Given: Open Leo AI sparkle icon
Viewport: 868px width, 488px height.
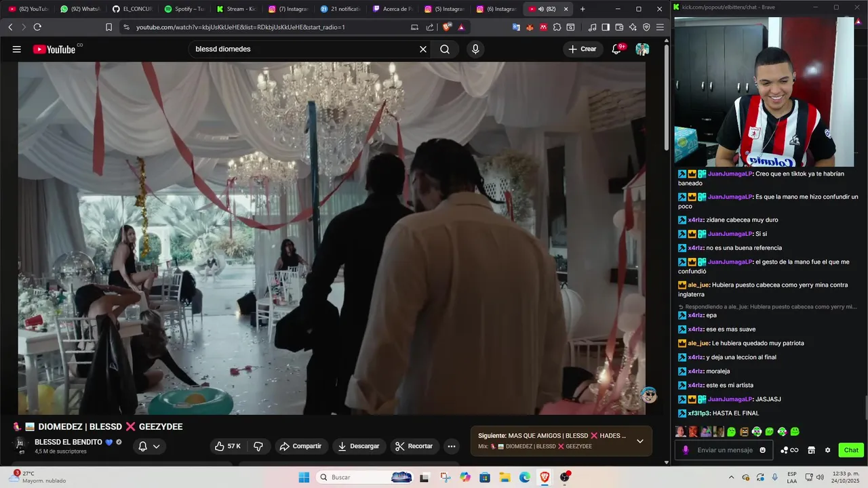Looking at the screenshot, I should 633,27.
